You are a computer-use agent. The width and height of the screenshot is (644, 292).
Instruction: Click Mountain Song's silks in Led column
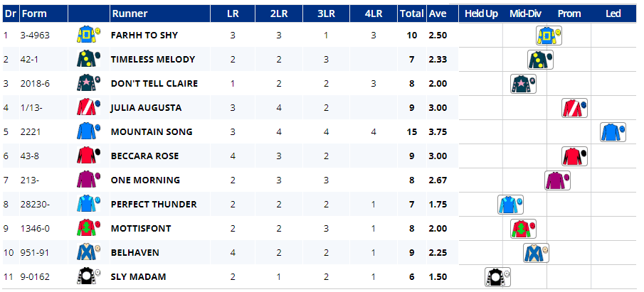click(611, 132)
